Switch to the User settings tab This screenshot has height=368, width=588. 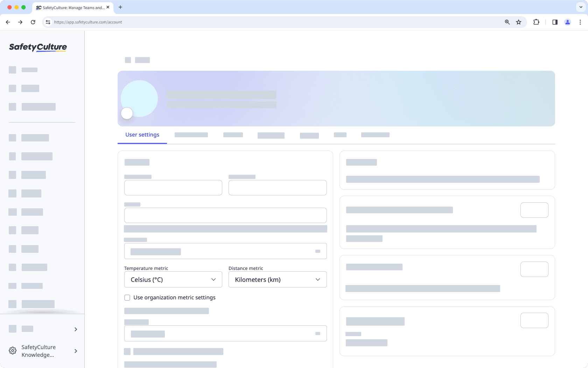click(x=142, y=134)
